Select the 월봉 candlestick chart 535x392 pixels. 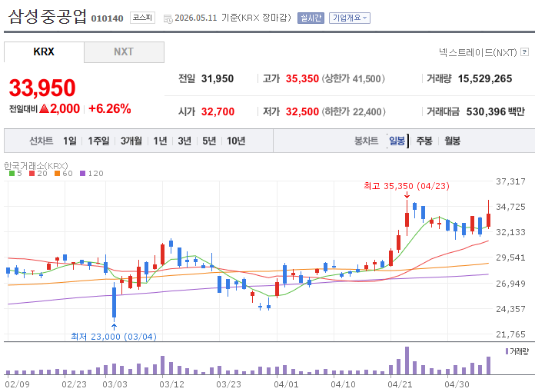click(453, 141)
